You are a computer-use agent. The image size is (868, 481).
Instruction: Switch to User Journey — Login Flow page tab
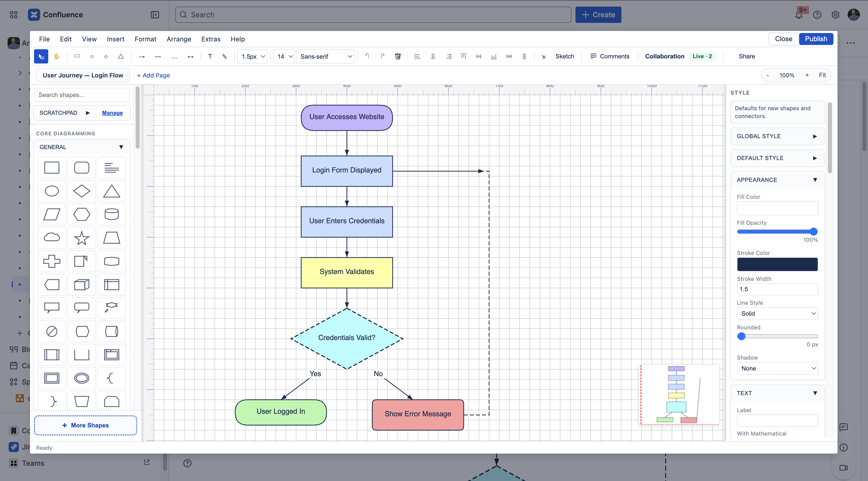pyautogui.click(x=83, y=75)
